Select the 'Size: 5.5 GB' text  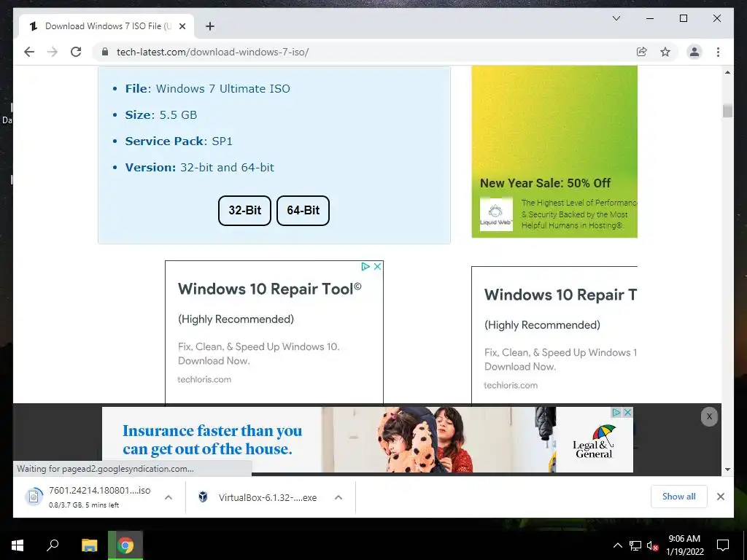click(x=161, y=114)
